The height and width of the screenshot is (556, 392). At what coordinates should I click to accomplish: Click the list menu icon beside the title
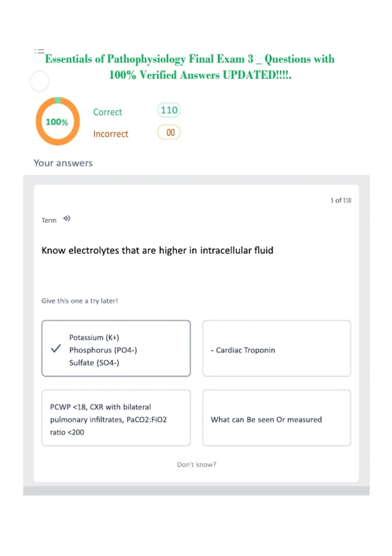point(40,51)
